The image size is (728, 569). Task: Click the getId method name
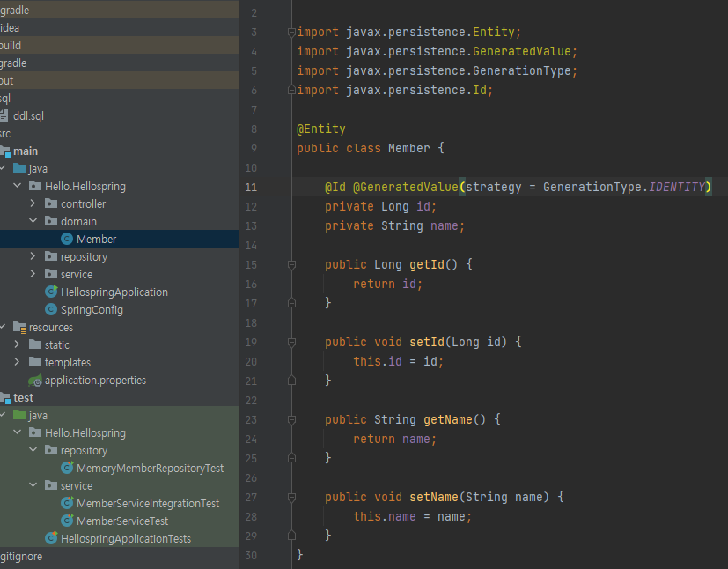(427, 264)
